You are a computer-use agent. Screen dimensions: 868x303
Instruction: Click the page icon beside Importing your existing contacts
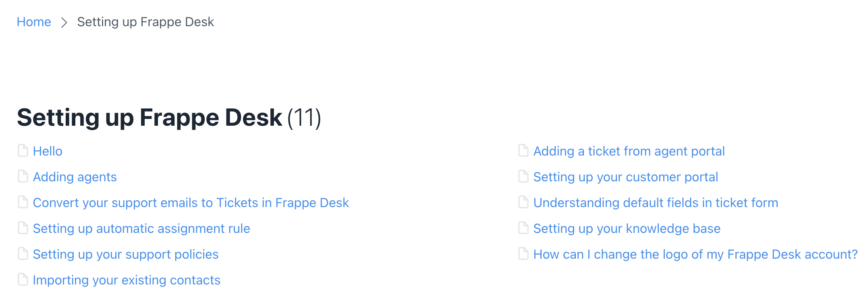(x=23, y=280)
